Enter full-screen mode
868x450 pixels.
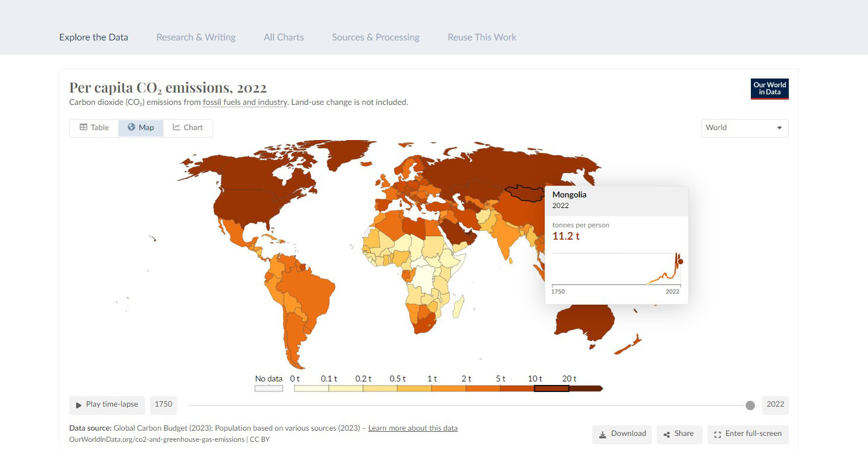tap(748, 434)
